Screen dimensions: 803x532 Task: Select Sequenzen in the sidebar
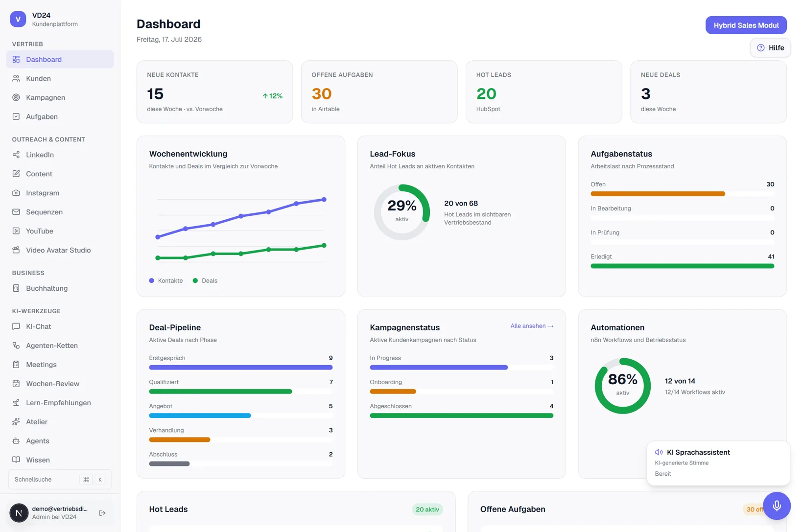[60, 212]
